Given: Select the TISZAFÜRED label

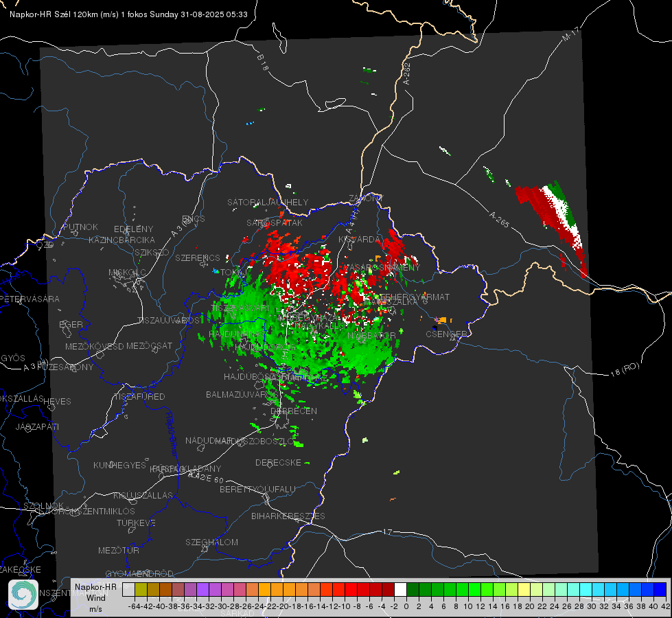Looking at the screenshot, I should click(x=140, y=396).
